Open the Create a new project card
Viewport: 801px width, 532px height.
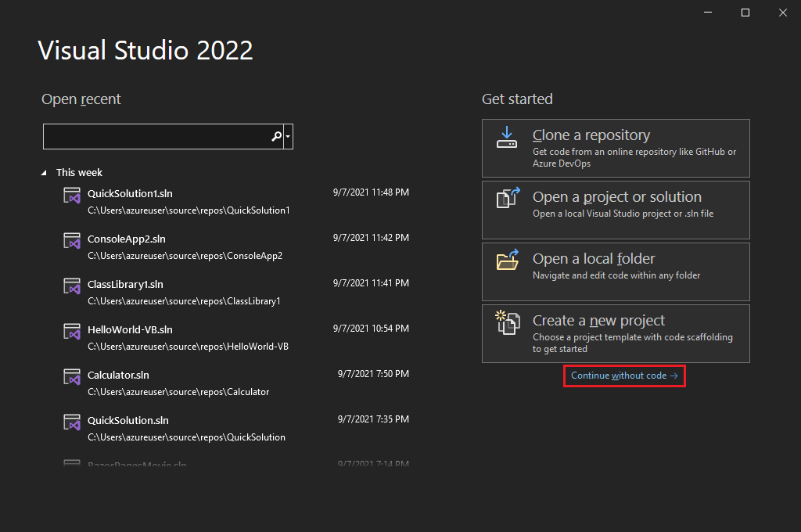[x=616, y=333]
